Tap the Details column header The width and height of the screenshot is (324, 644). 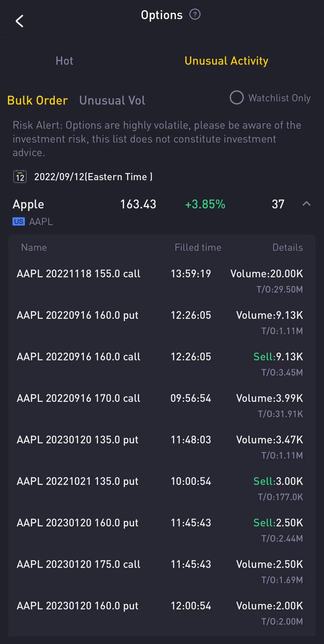287,247
